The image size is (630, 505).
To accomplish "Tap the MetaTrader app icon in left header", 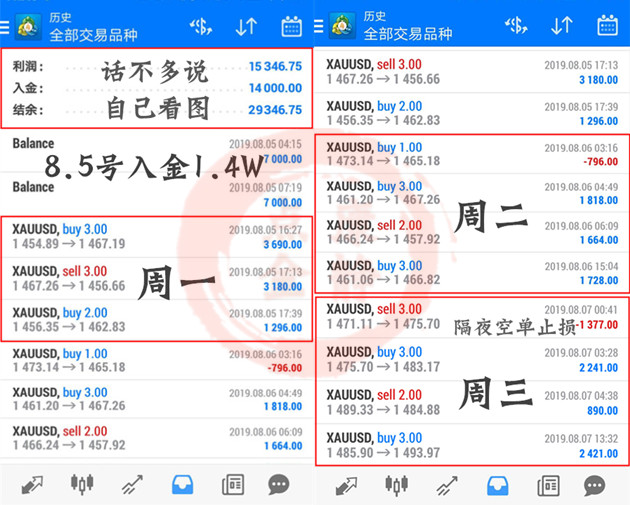I will coord(28,26).
